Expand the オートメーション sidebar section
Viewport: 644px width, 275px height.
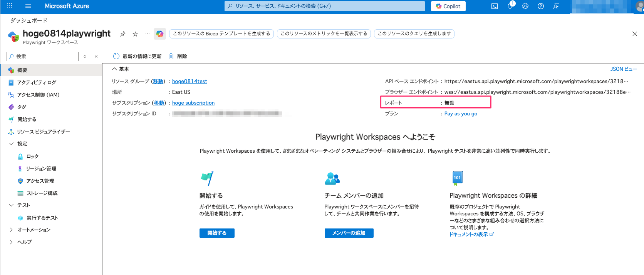11,230
